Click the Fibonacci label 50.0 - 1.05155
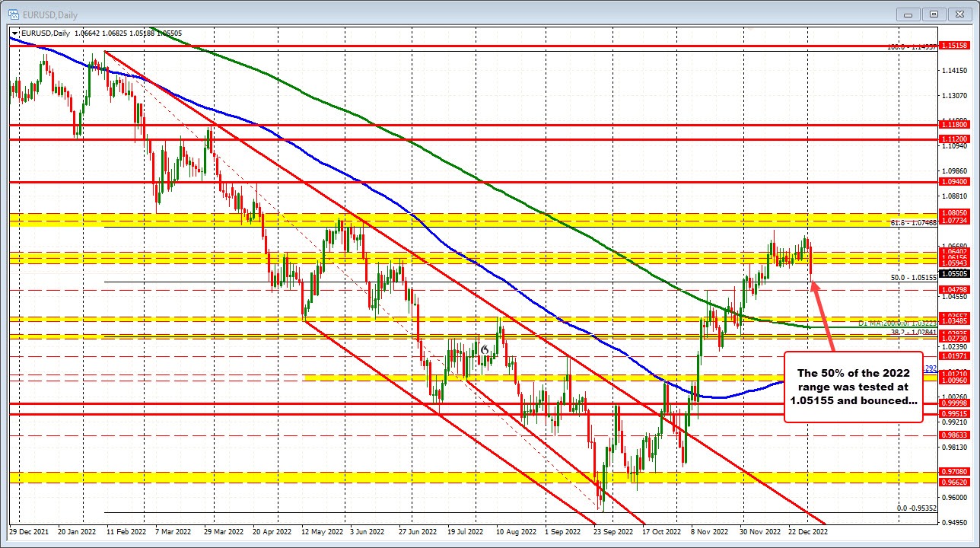 point(913,278)
